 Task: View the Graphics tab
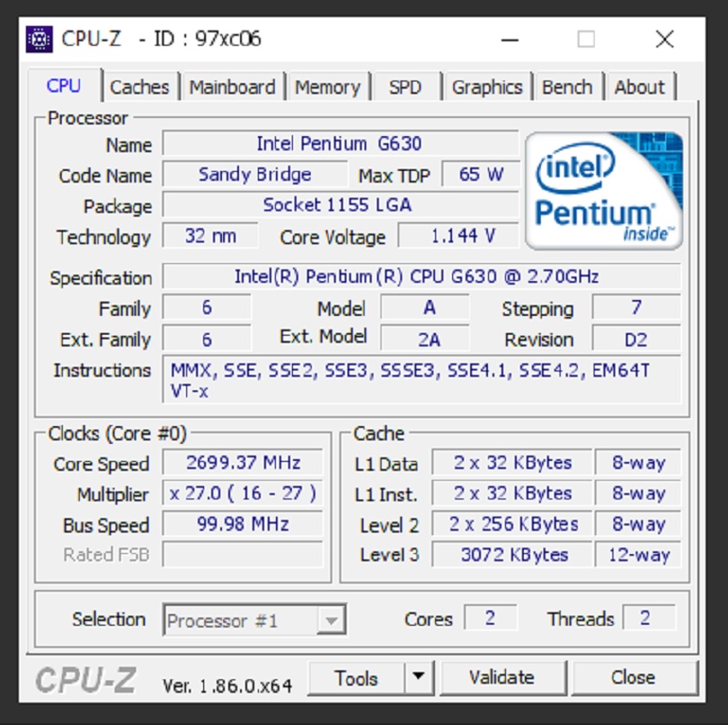487,87
